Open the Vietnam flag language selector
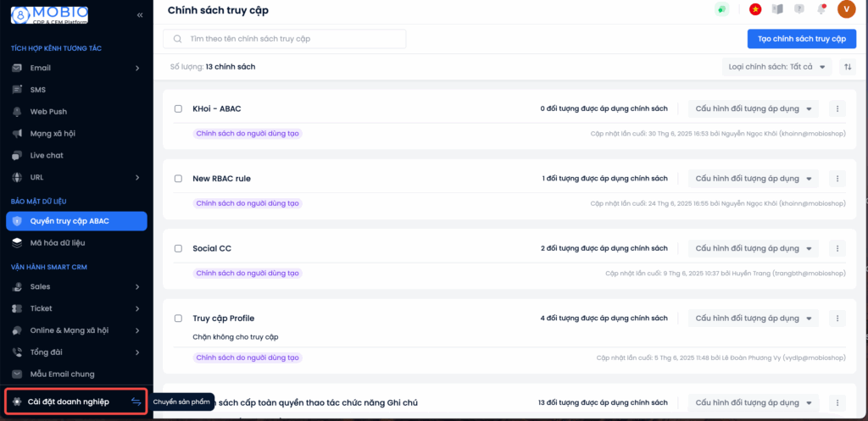The width and height of the screenshot is (868, 421). point(754,8)
